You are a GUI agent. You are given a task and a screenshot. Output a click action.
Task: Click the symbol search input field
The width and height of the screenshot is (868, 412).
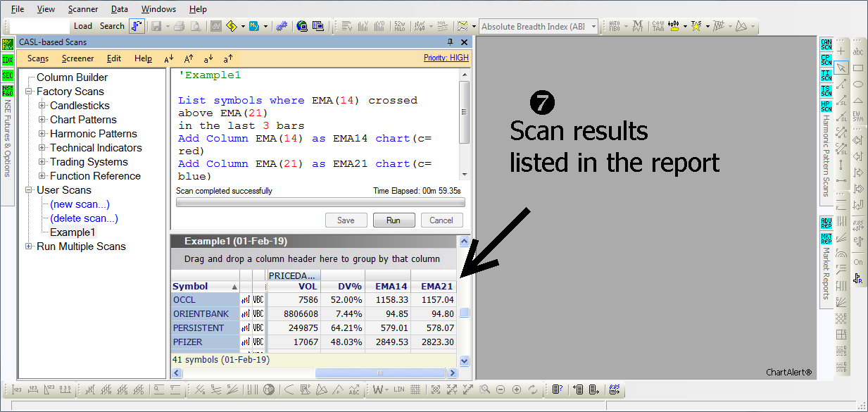(x=39, y=26)
